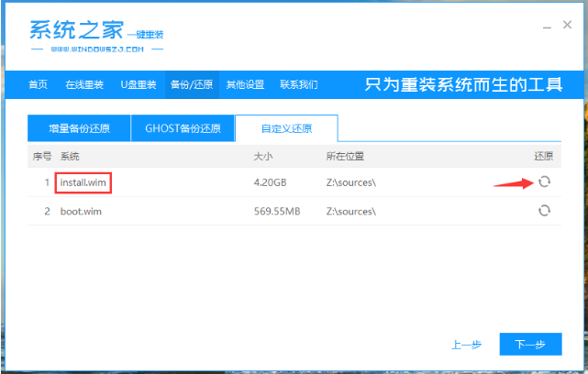The width and height of the screenshot is (588, 374).
Task: Switch to GHOST备份还原 tab
Action: [182, 128]
